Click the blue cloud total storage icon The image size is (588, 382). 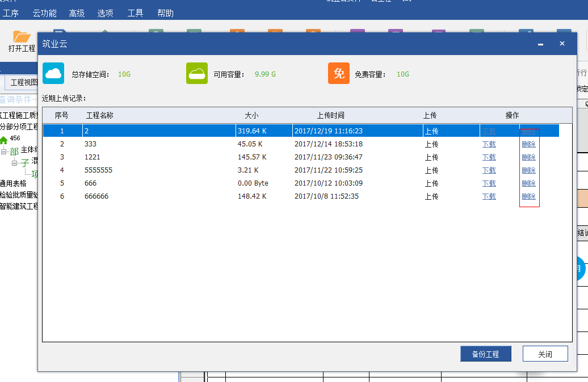[53, 73]
